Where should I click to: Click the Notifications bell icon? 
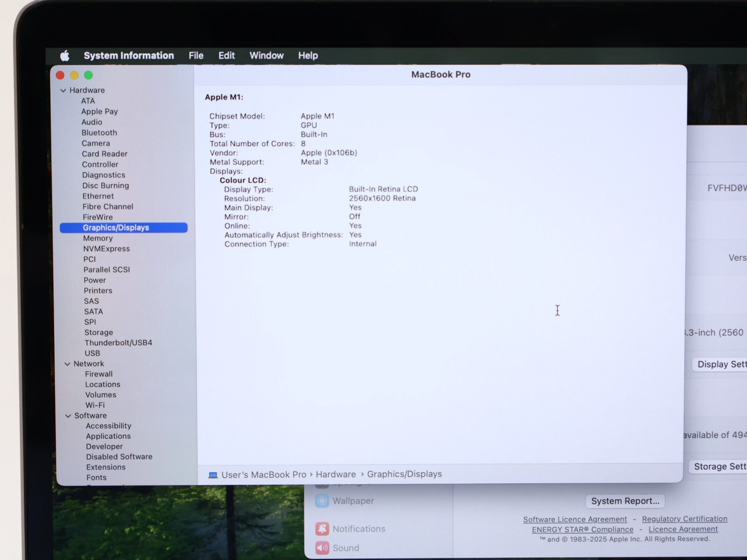pos(322,529)
